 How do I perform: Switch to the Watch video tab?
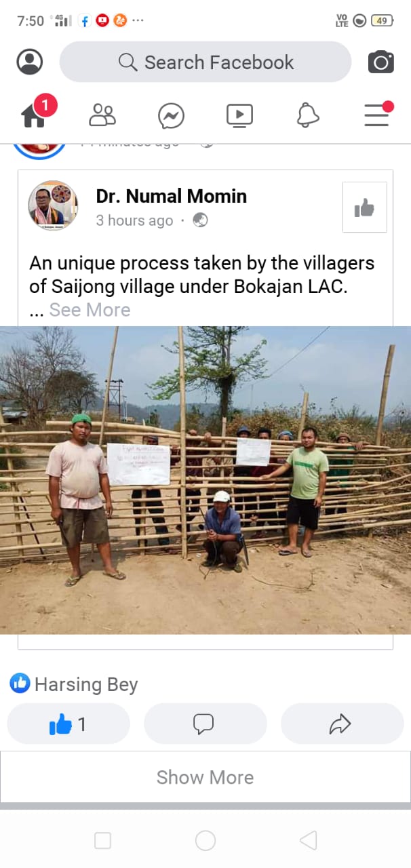(x=239, y=115)
